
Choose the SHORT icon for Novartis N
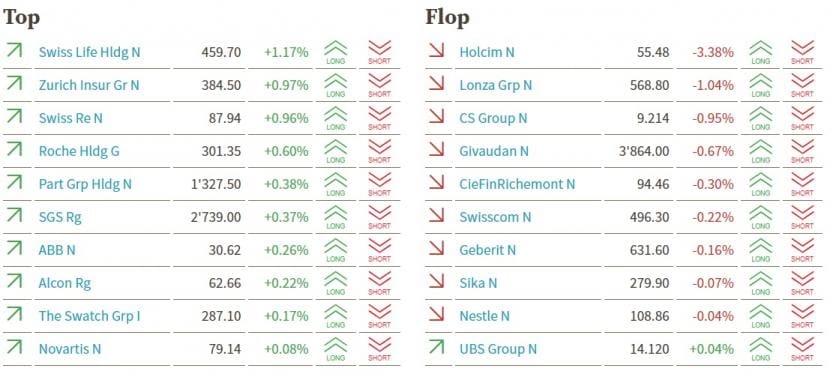379,349
